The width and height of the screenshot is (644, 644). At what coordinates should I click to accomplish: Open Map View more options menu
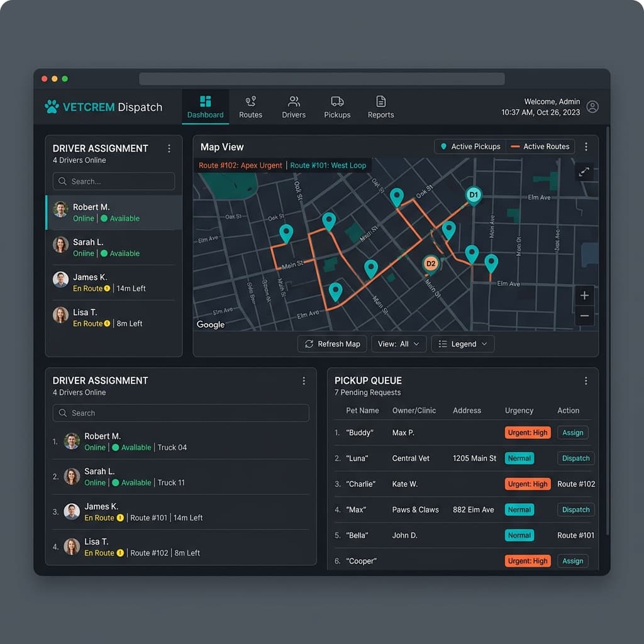pyautogui.click(x=586, y=147)
